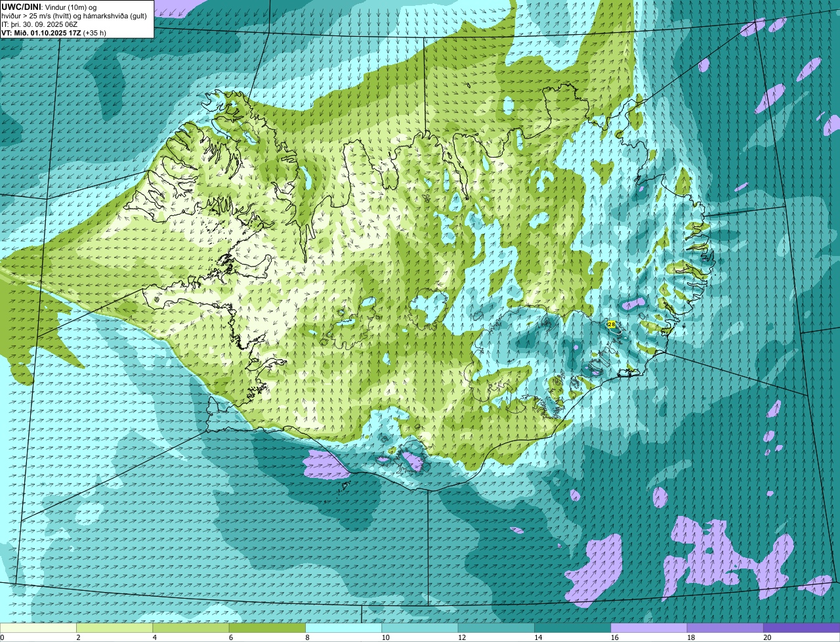Click the 'UWC/DINI' title heading

[21, 7]
